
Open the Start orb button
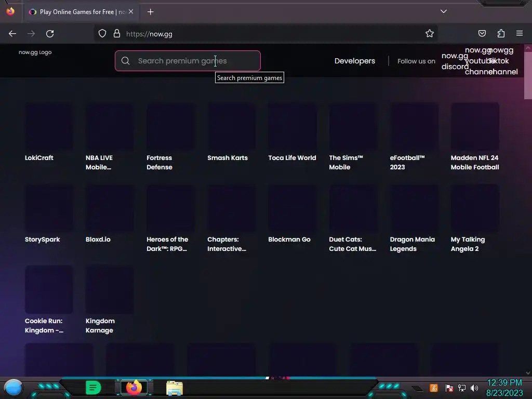[13, 388]
